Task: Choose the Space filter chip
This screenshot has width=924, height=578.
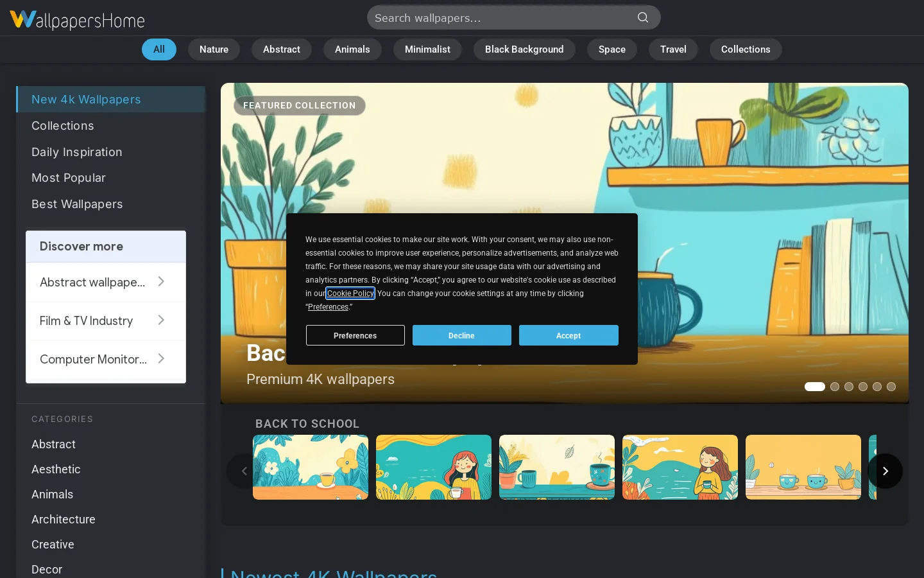Action: tap(612, 49)
